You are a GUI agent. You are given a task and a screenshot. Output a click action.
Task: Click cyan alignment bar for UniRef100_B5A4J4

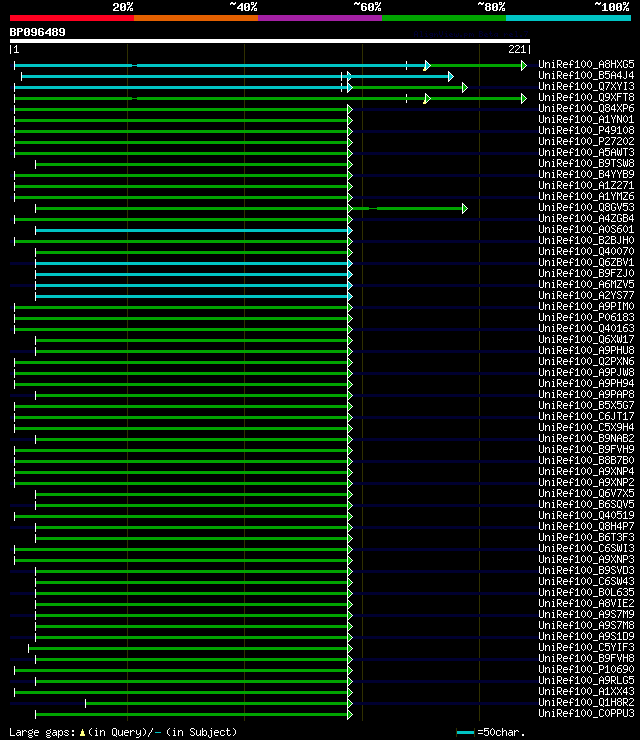coord(236,76)
